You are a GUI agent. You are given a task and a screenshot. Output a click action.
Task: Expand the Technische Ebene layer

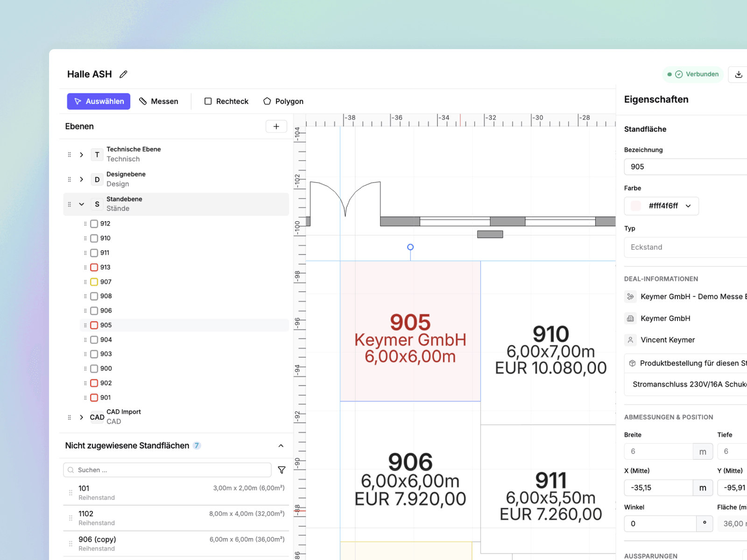82,154
